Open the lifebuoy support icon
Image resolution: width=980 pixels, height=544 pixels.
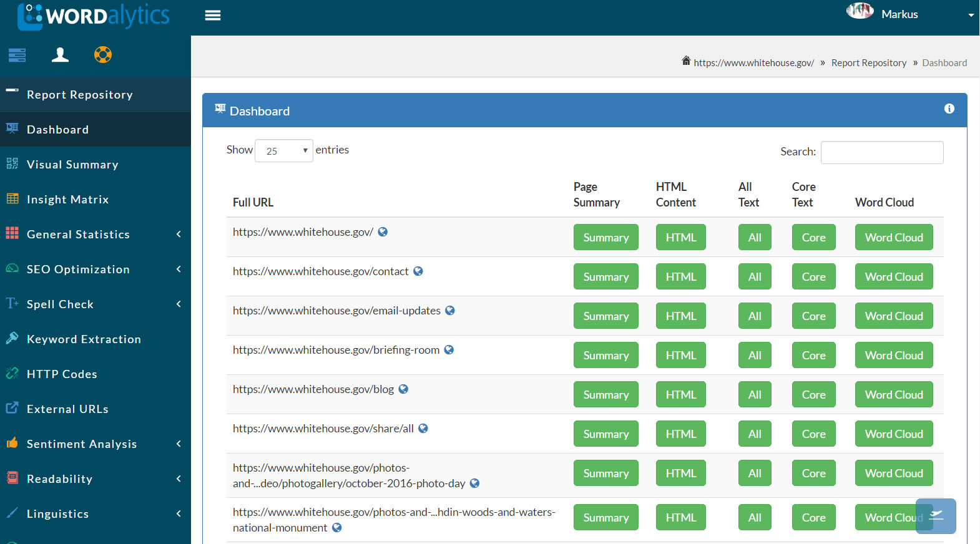pos(103,55)
